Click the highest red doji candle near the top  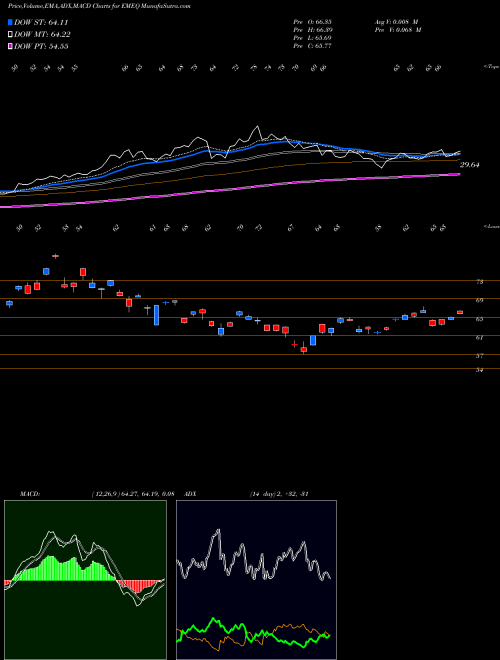(55, 255)
